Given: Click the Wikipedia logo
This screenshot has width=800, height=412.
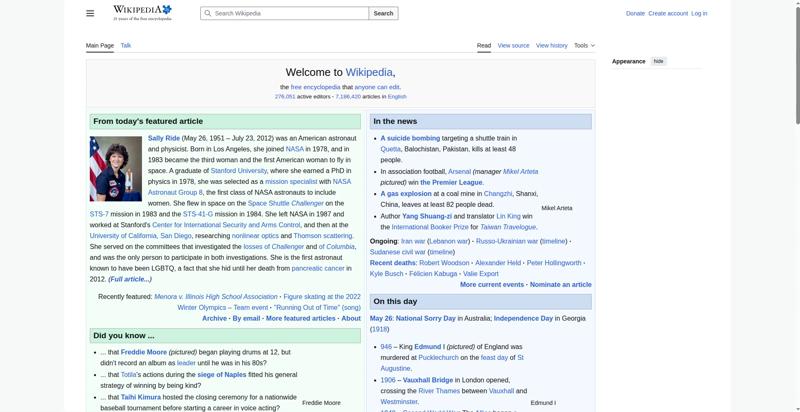Looking at the screenshot, I should (142, 13).
